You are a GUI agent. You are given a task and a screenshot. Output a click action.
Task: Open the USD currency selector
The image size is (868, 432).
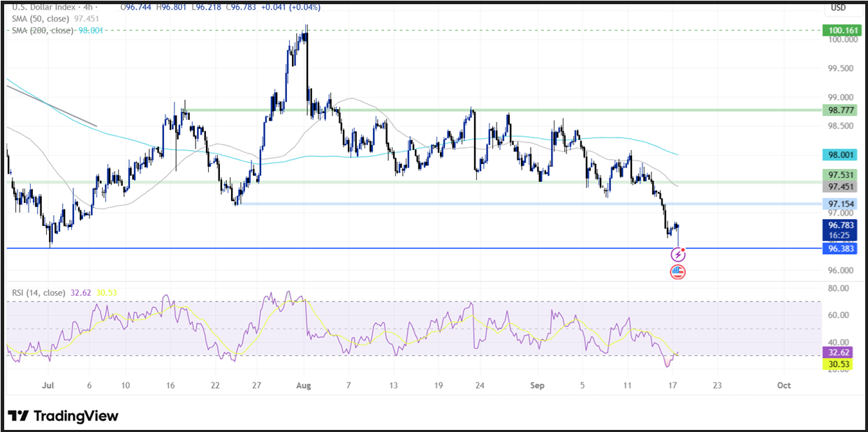pyautogui.click(x=838, y=8)
